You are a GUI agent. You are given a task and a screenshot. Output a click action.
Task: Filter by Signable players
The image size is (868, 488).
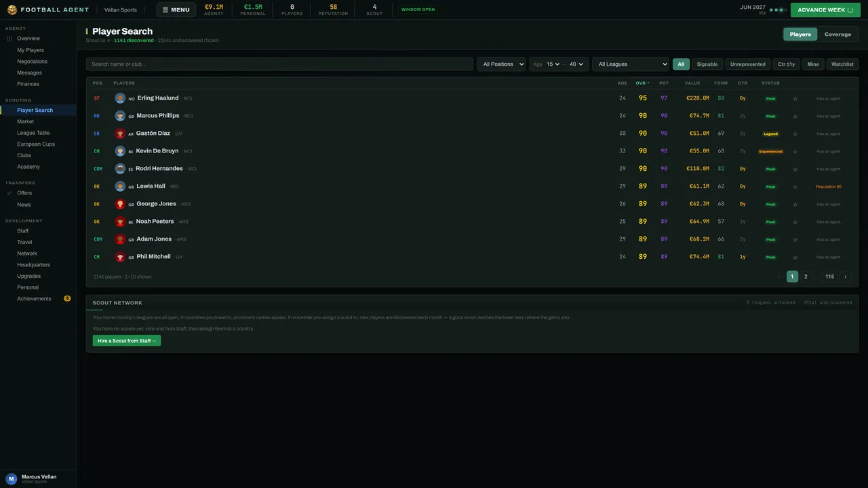(x=707, y=64)
